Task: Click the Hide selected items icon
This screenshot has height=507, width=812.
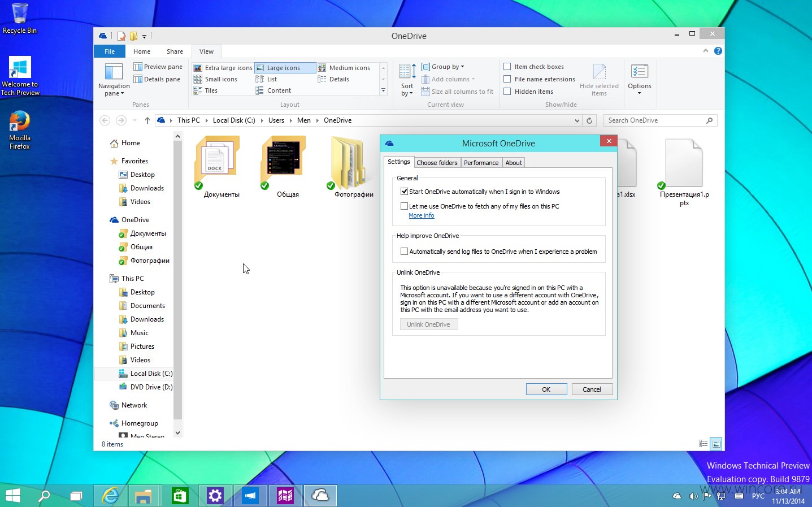Action: click(599, 79)
